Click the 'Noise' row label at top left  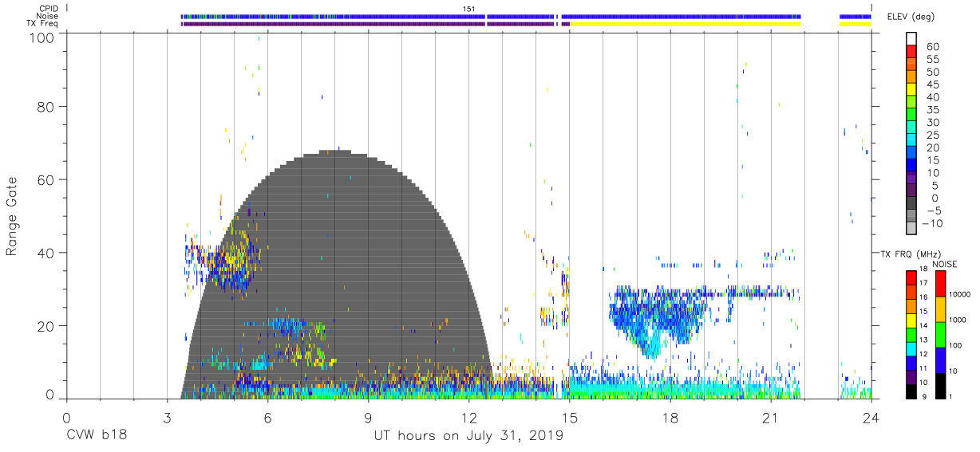(48, 16)
